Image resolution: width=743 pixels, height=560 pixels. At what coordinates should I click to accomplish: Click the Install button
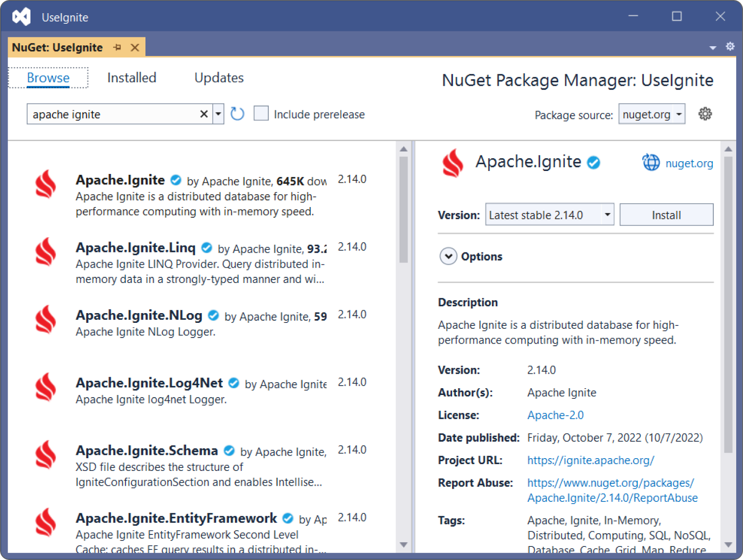(x=666, y=215)
